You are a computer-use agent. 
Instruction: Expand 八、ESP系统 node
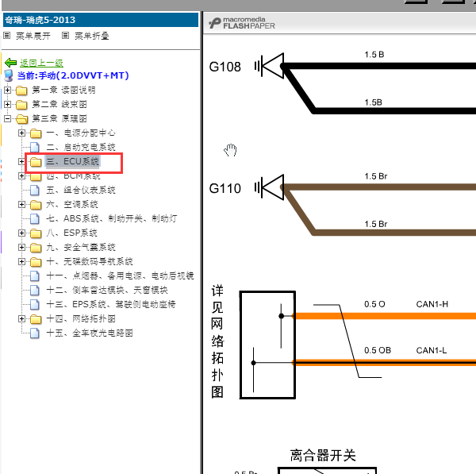[21, 233]
